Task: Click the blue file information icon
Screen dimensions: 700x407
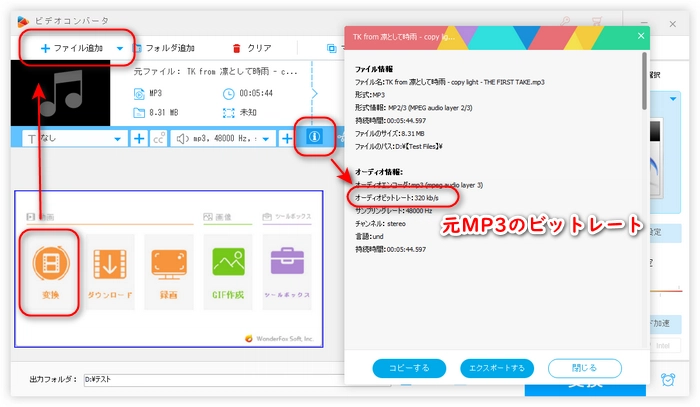Action: pyautogui.click(x=314, y=137)
